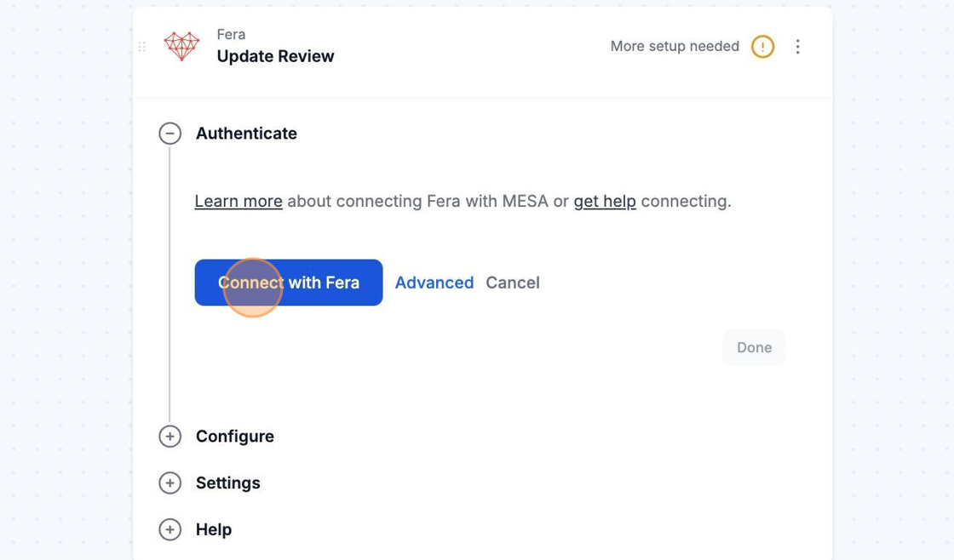Click the Done button
This screenshot has width=954, height=560.
[754, 347]
